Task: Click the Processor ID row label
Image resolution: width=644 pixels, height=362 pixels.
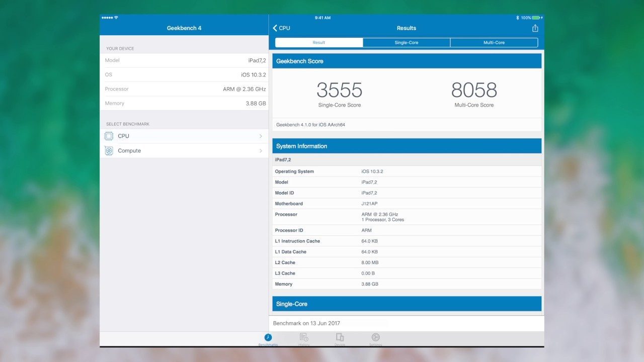Action: (289, 230)
